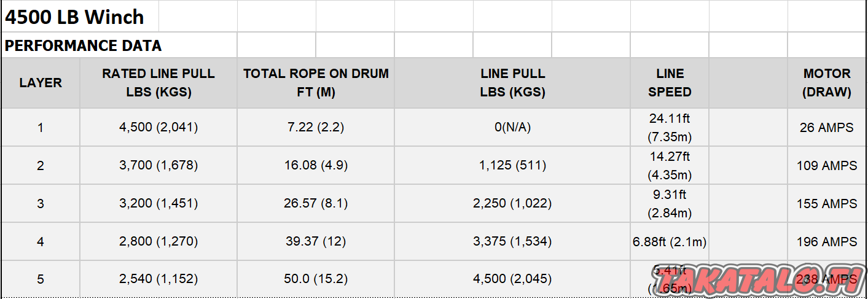Screen dimensions: 868x299
Task: Click the 155 AMPS motor cell
Action: pos(827,204)
